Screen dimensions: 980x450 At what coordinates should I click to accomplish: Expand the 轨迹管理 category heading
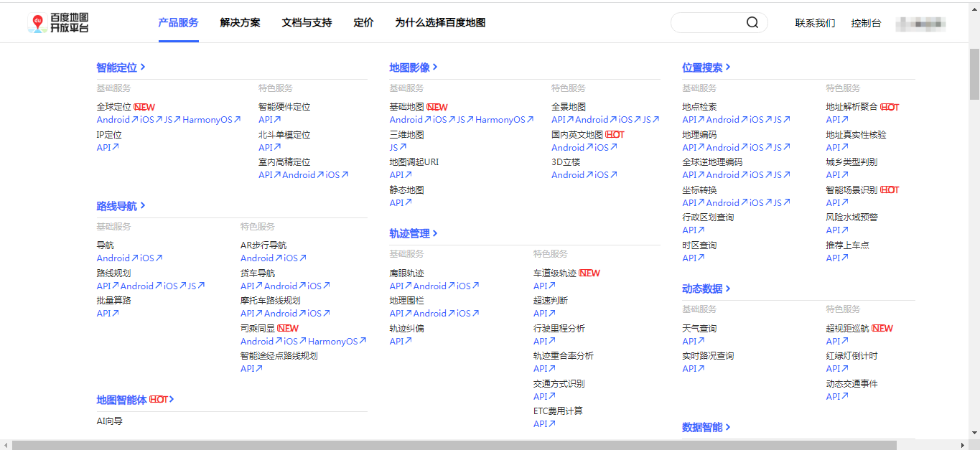[x=414, y=233]
